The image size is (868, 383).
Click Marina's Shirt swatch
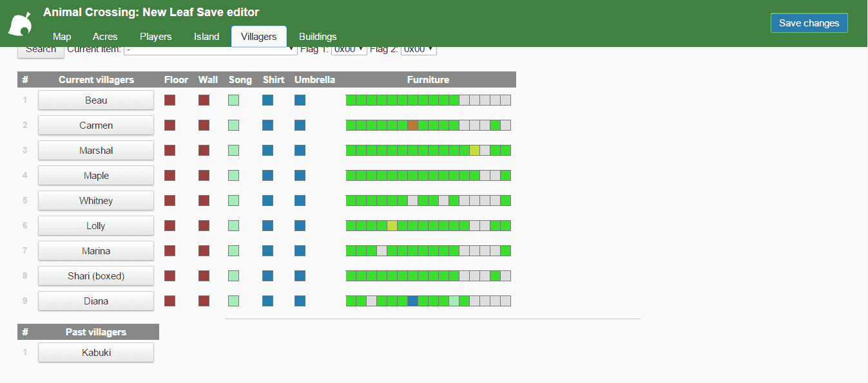[x=268, y=251]
